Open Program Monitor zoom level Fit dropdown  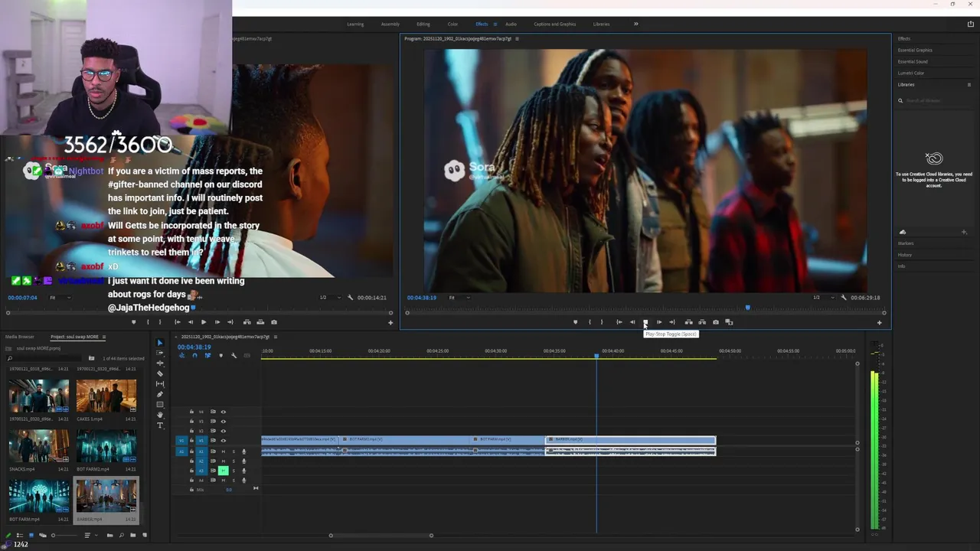tap(459, 298)
